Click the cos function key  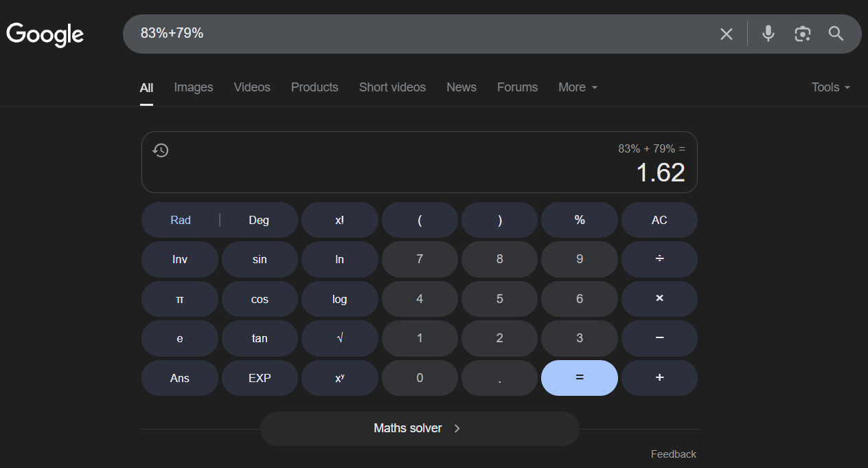pos(260,299)
